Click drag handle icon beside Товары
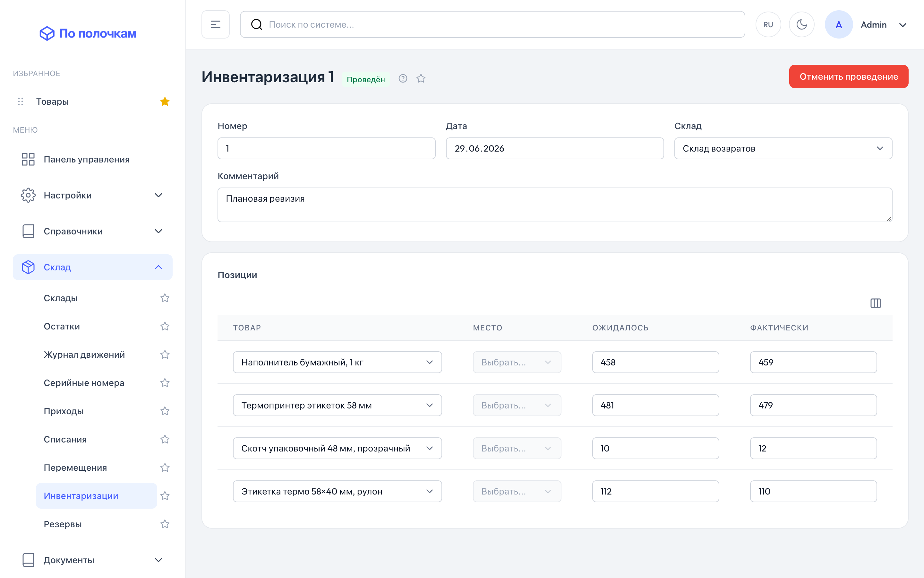 (21, 101)
